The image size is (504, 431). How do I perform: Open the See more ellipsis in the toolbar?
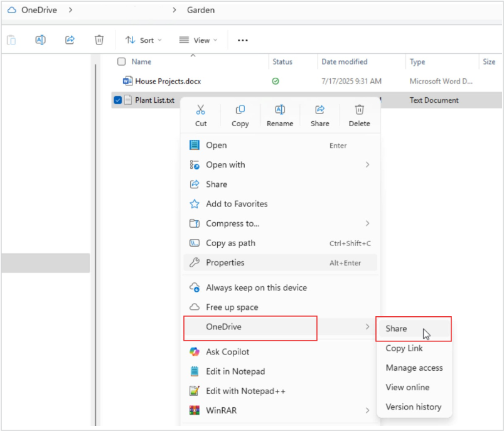point(242,40)
